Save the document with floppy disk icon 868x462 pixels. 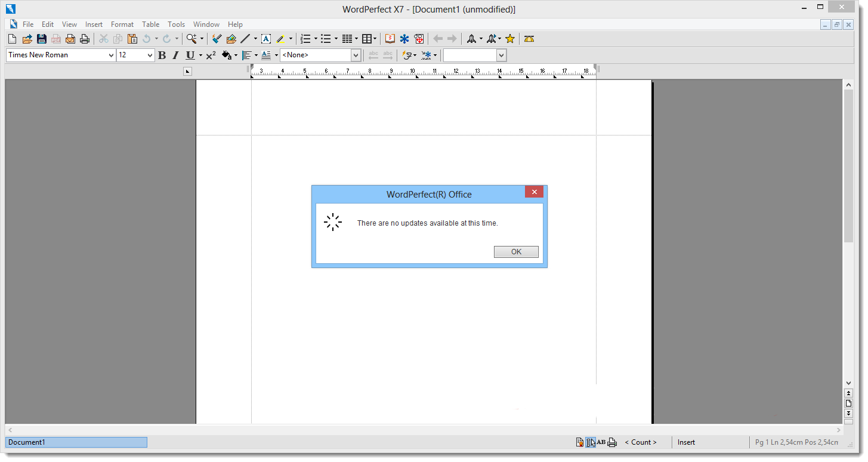click(x=41, y=39)
